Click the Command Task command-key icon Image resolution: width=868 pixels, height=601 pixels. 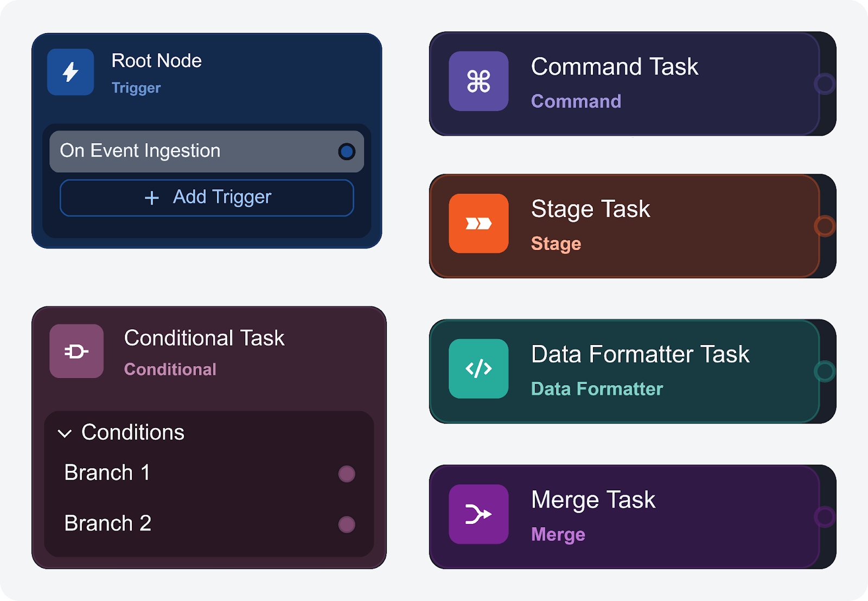[478, 81]
